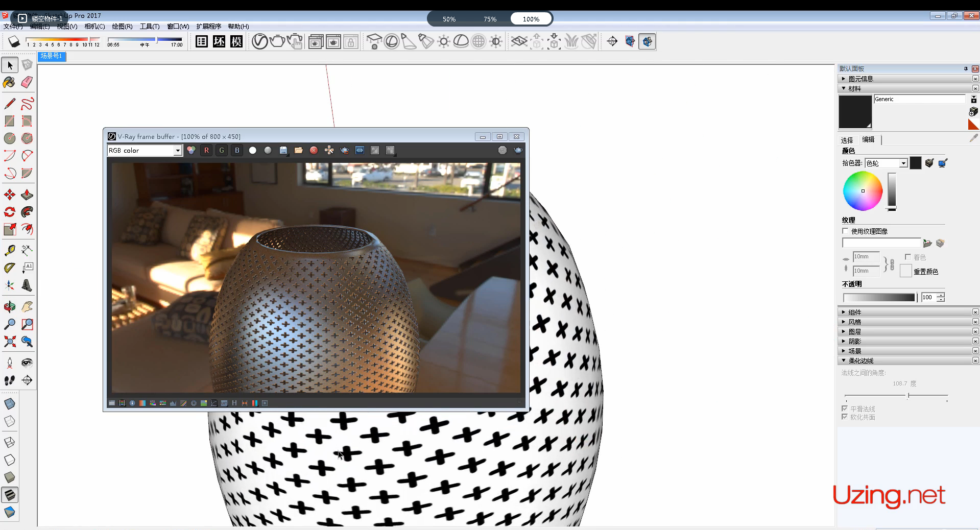Viewport: 980px width, 530px height.
Task: Click eyedropper sample paint icon in materials panel
Action: (973, 138)
